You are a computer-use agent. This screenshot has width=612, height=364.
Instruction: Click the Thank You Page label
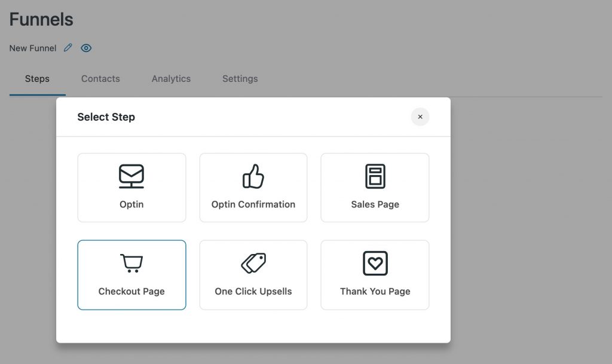(375, 292)
